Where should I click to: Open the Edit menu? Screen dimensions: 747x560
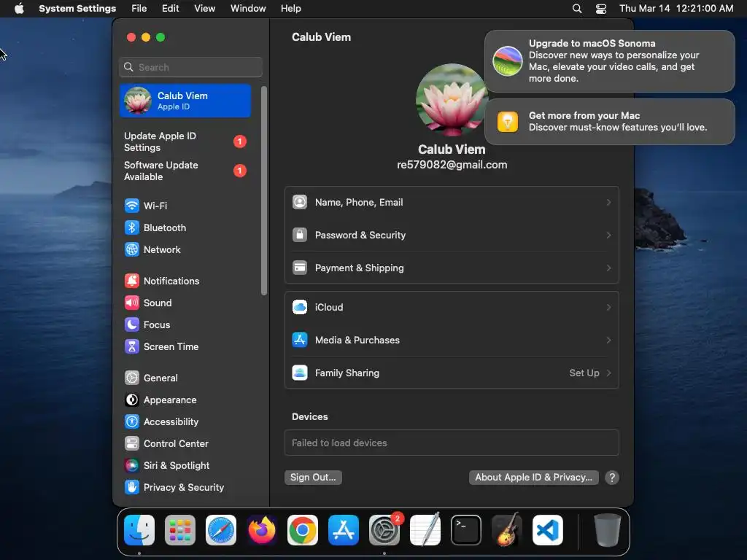coord(170,9)
